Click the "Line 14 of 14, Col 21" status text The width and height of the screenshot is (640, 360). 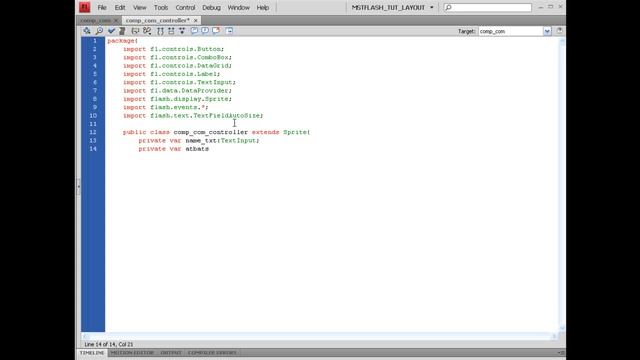(109, 344)
